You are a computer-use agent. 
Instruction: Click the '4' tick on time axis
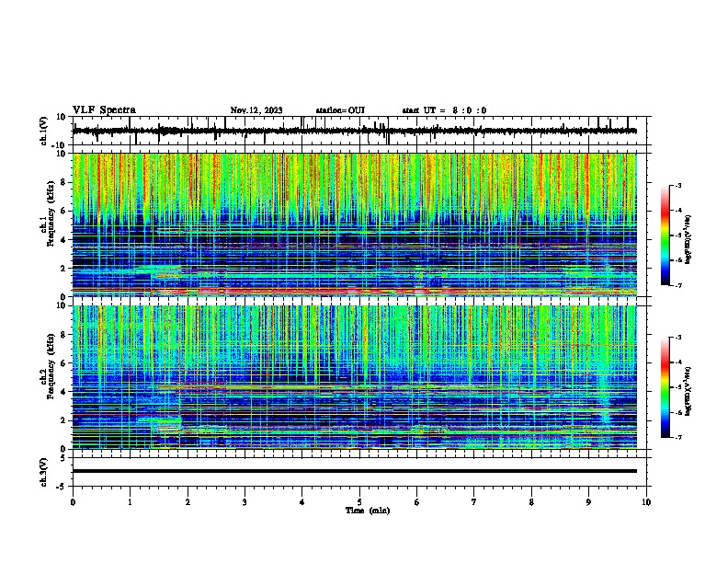point(302,502)
